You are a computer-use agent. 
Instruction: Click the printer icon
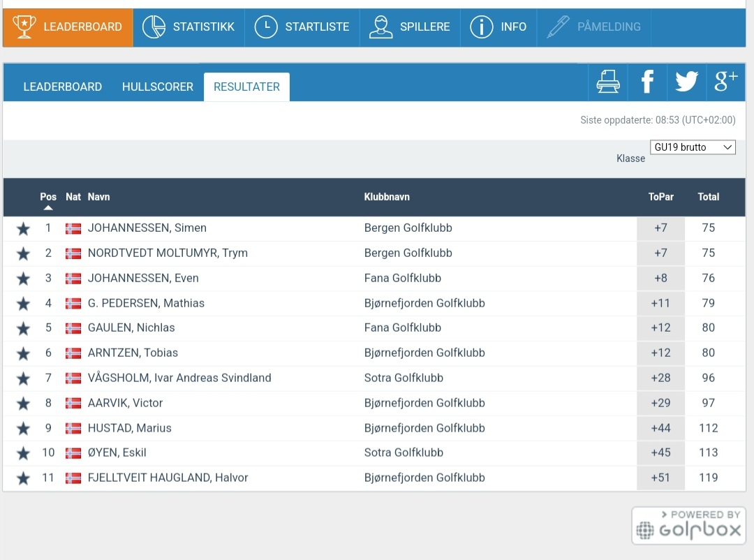608,82
